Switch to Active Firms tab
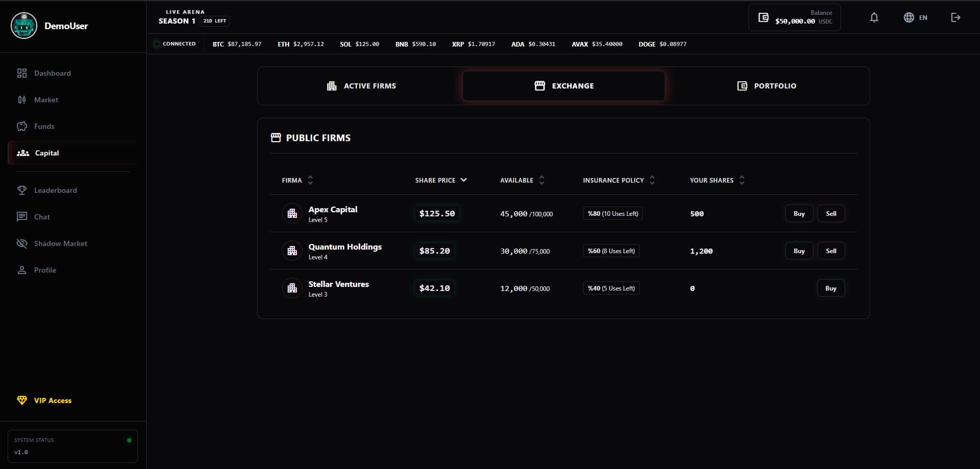The width and height of the screenshot is (980, 469). 361,86
